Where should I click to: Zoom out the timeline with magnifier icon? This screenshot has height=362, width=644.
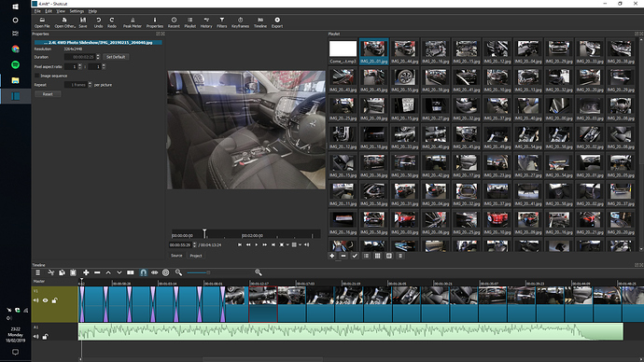point(178,272)
